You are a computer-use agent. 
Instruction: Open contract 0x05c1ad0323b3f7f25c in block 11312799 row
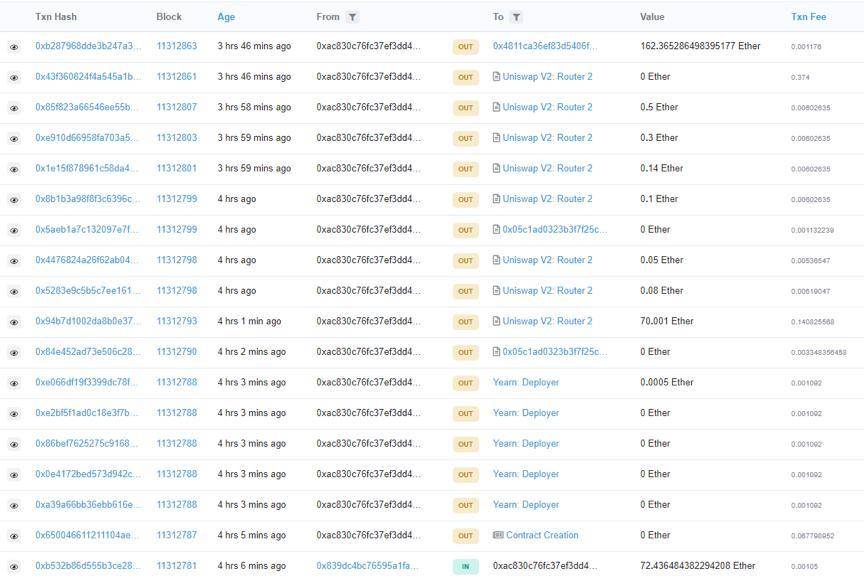554,229
